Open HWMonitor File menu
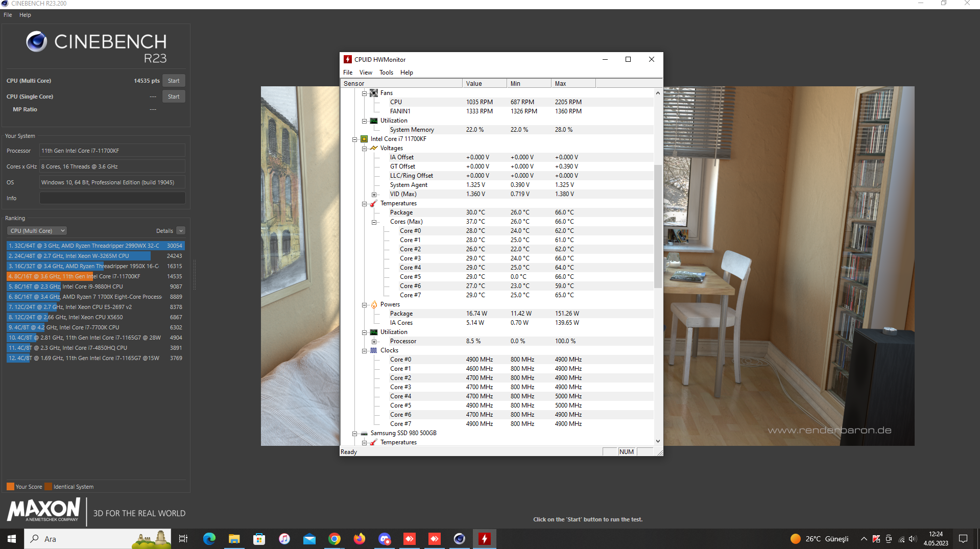The width and height of the screenshot is (980, 549). [x=348, y=73]
